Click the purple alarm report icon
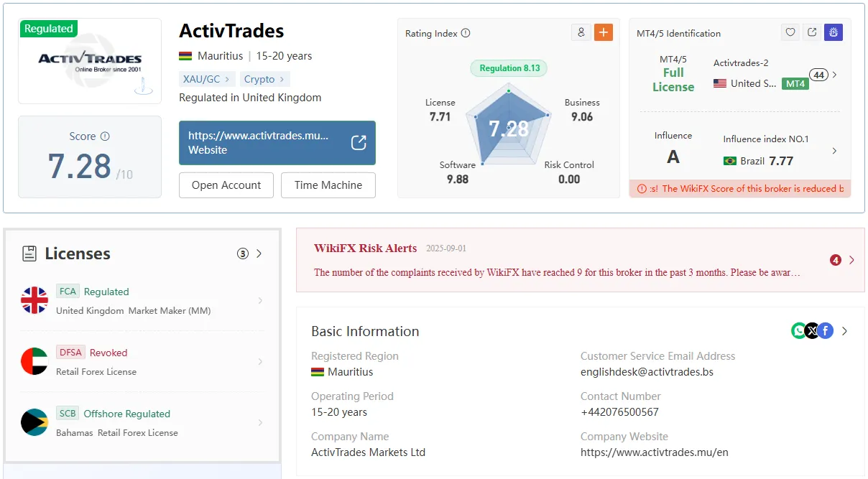The width and height of the screenshot is (868, 479). 834,32
